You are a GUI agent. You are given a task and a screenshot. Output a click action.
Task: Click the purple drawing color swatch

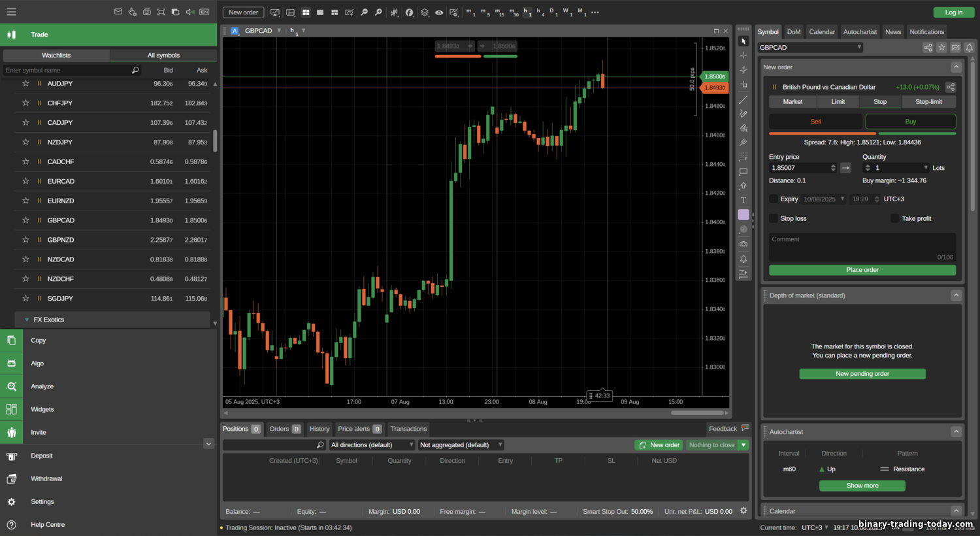(x=743, y=214)
